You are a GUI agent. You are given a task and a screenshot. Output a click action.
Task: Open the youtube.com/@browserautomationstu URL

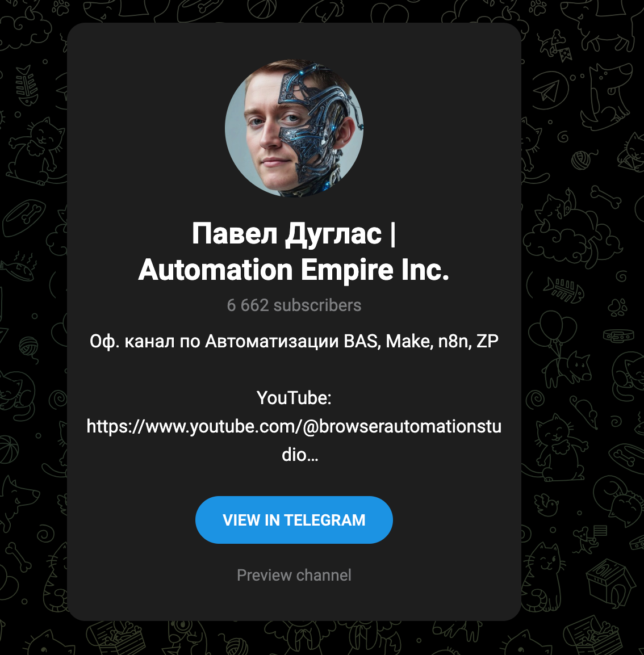coord(294,426)
